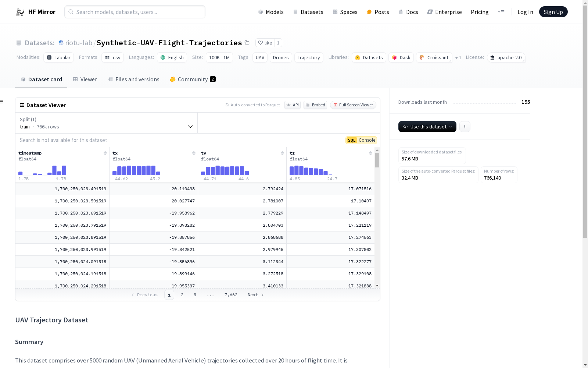The width and height of the screenshot is (588, 368).
Task: Toggle sort on the tz column
Action: (370, 153)
